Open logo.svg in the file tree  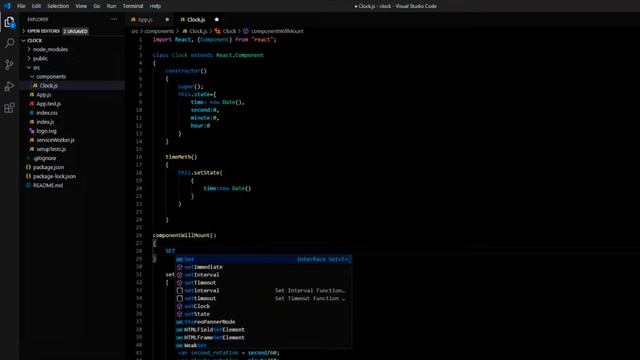coord(46,131)
